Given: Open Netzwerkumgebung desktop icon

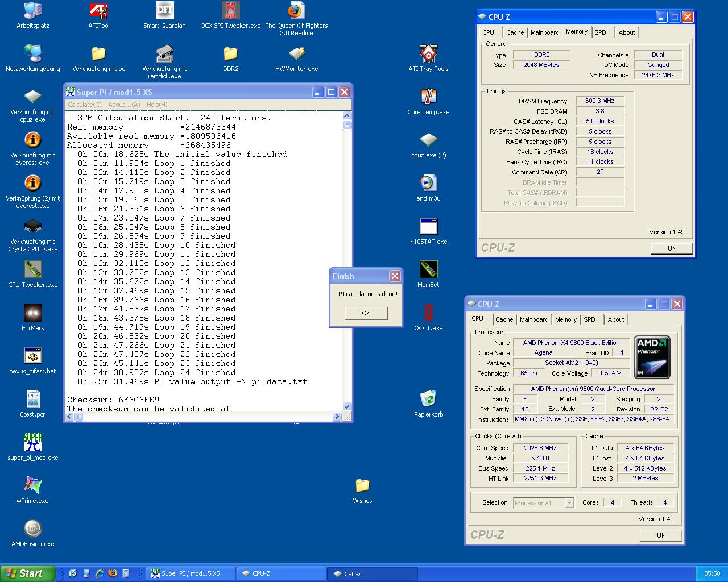Looking at the screenshot, I should pyautogui.click(x=32, y=59).
